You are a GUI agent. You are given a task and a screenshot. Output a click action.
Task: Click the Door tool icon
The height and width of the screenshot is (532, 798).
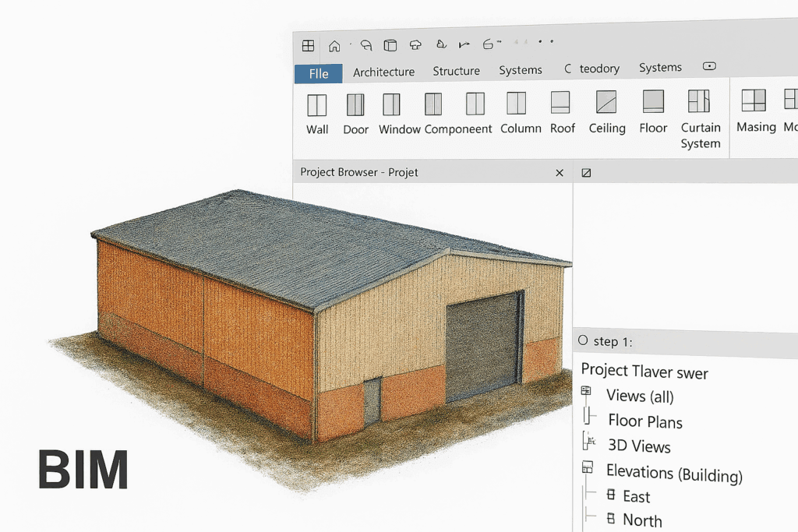pos(355,105)
